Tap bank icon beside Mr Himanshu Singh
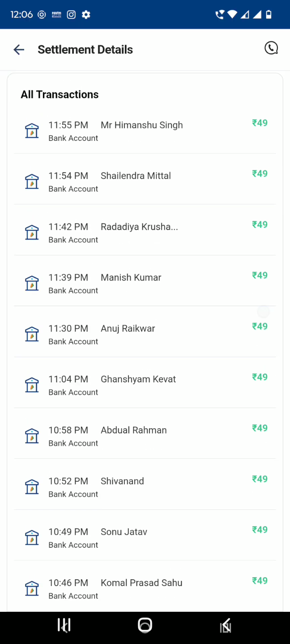The width and height of the screenshot is (290, 644). 32,131
